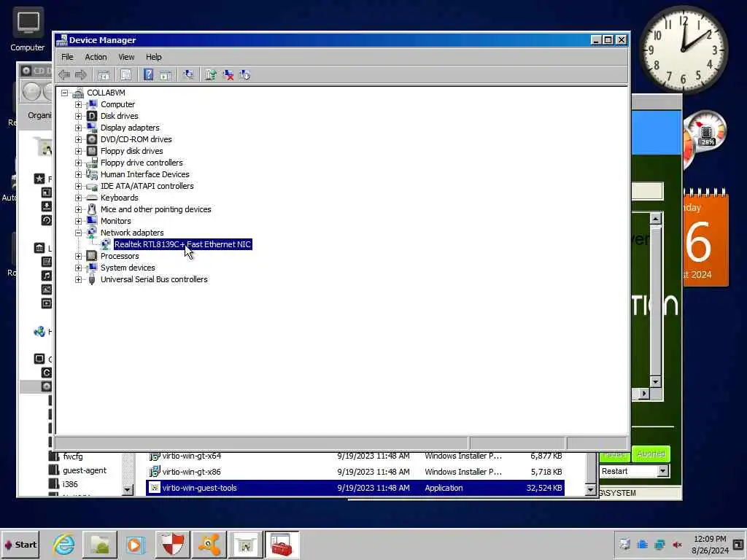Expand the Disk drives category
The width and height of the screenshot is (747, 560).
click(79, 116)
